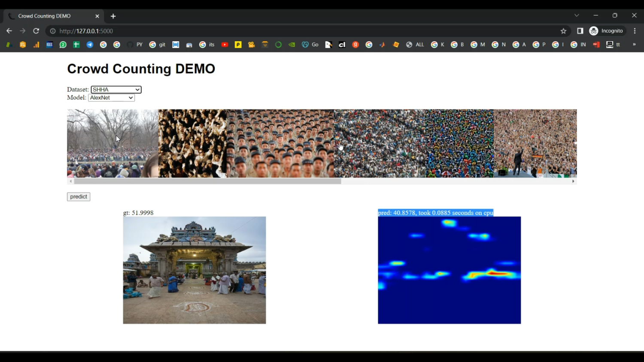Open the SHHA dataset dropdown
This screenshot has width=644, height=362.
pos(116,89)
